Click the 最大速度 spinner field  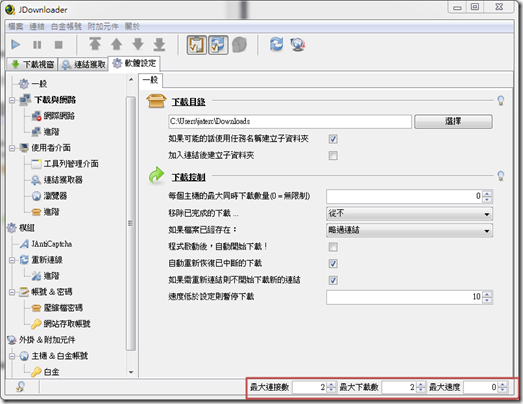tap(485, 387)
